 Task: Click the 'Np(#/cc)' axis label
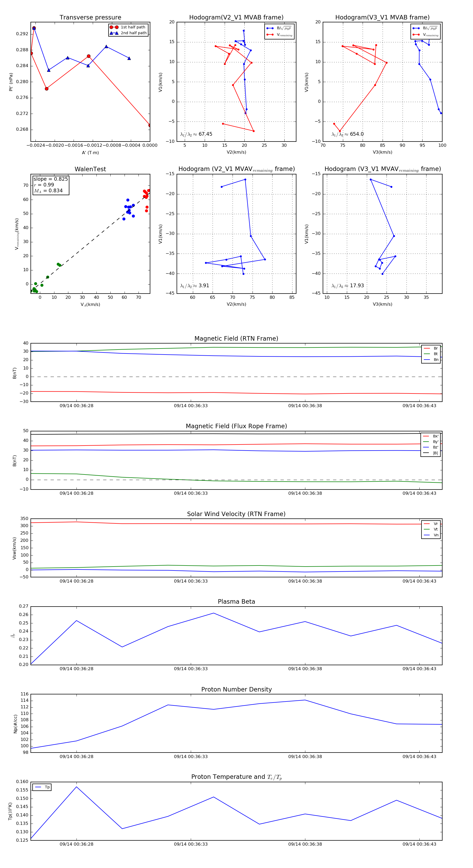point(15,723)
